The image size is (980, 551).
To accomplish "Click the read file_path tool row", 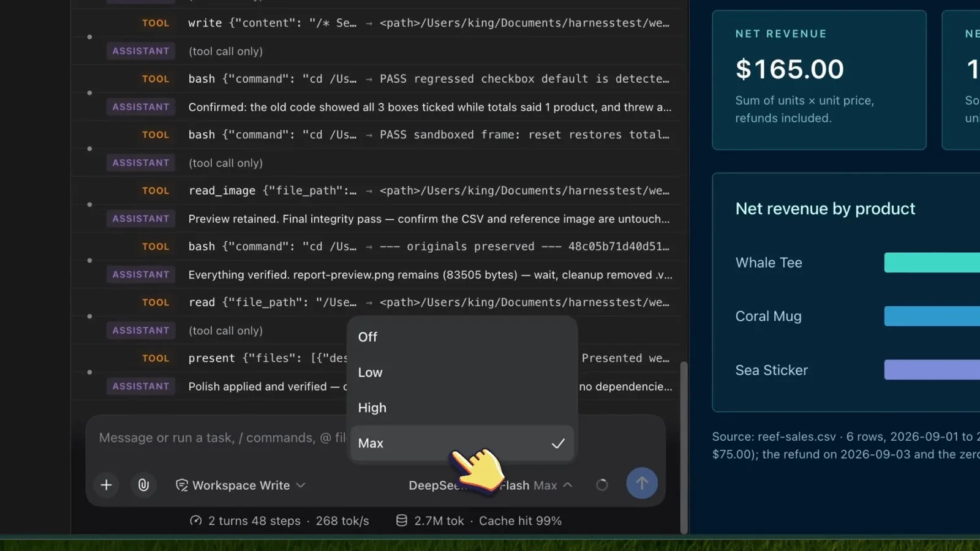I will point(376,302).
